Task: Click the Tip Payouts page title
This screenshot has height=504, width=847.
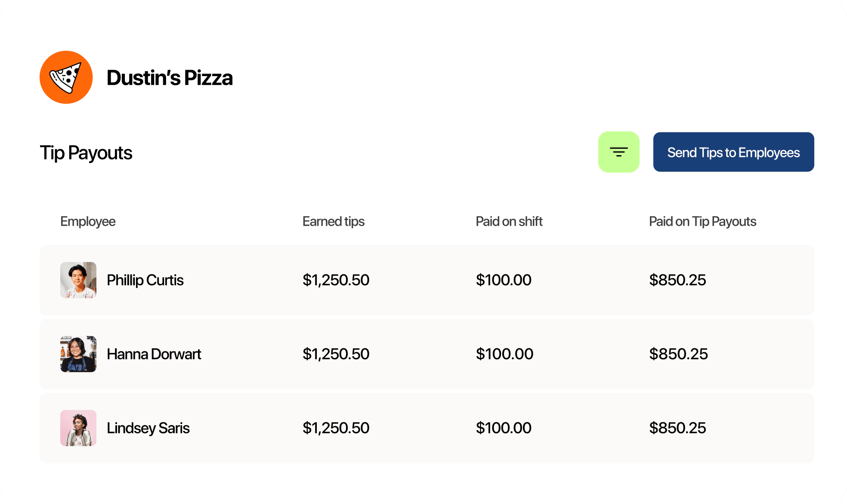Action: pyautogui.click(x=86, y=152)
